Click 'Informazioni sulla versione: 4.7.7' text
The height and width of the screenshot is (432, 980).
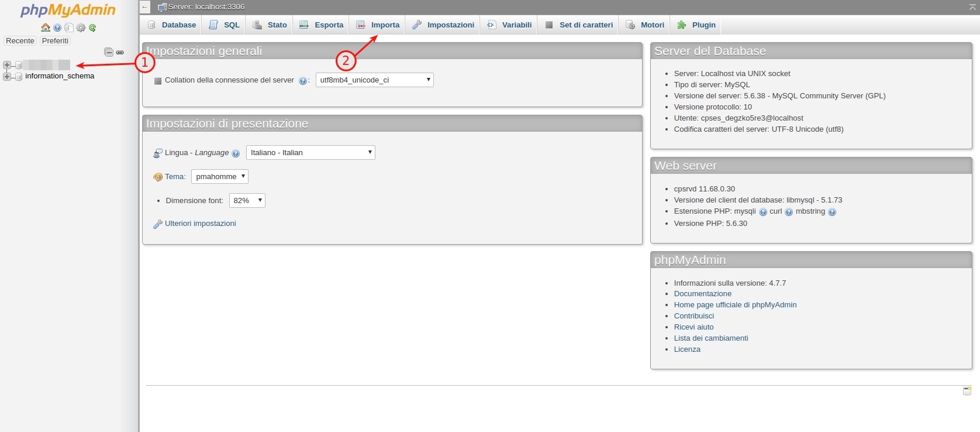click(x=730, y=283)
